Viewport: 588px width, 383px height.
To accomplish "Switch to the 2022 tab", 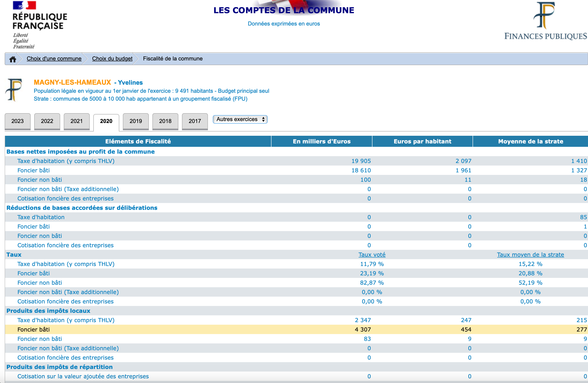I will pyautogui.click(x=47, y=121).
